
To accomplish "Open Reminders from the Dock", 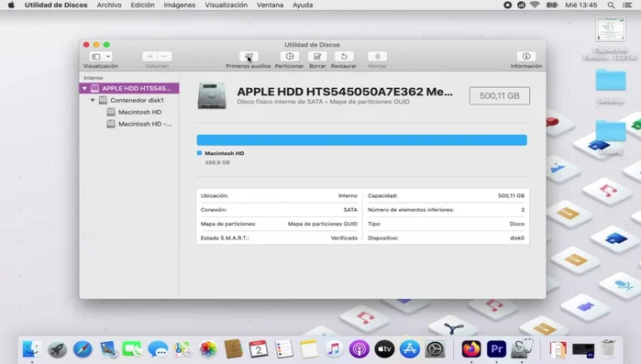I will coord(284,349).
